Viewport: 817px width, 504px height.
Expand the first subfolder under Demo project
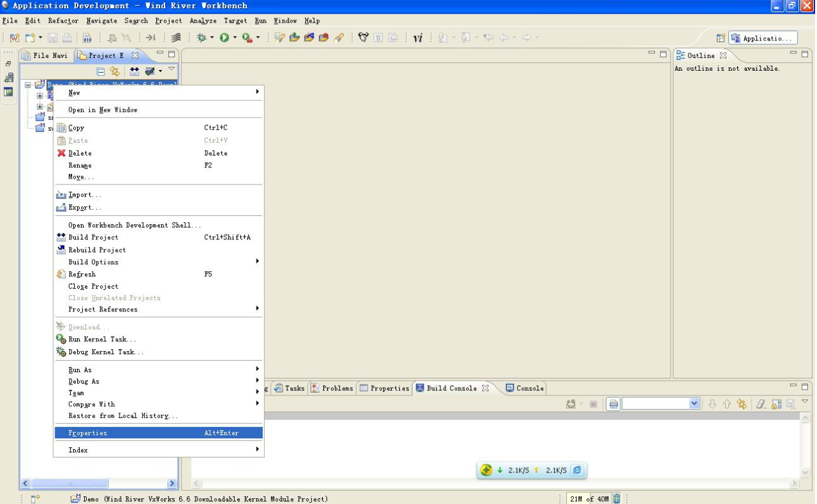[40, 96]
